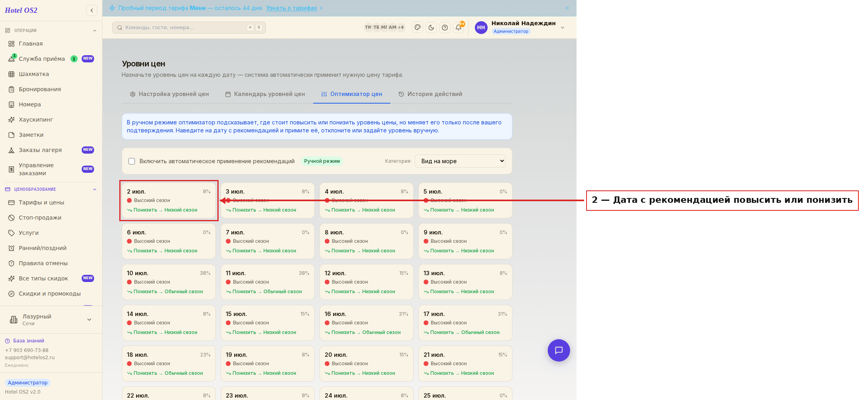
Task: Click Понизить → Низкий сезон for 19 июл.
Action: (261, 373)
